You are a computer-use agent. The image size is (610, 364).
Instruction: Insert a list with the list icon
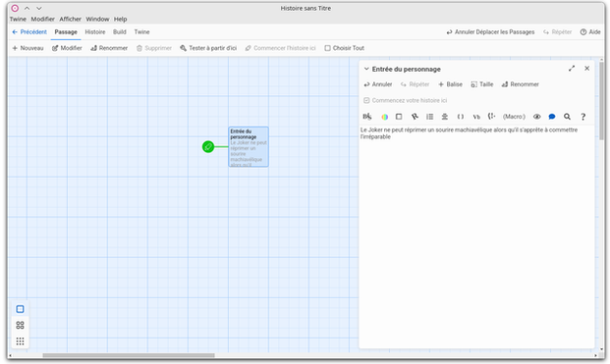pyautogui.click(x=429, y=117)
